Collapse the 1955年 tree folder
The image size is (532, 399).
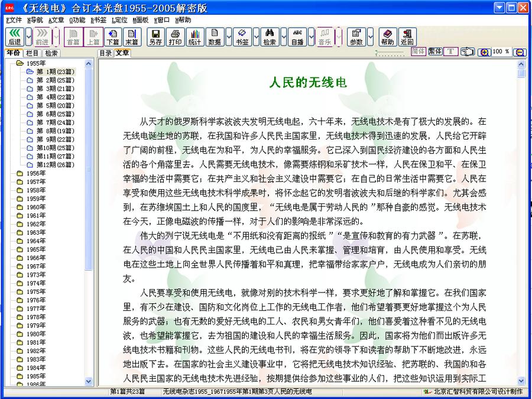pyautogui.click(x=35, y=63)
